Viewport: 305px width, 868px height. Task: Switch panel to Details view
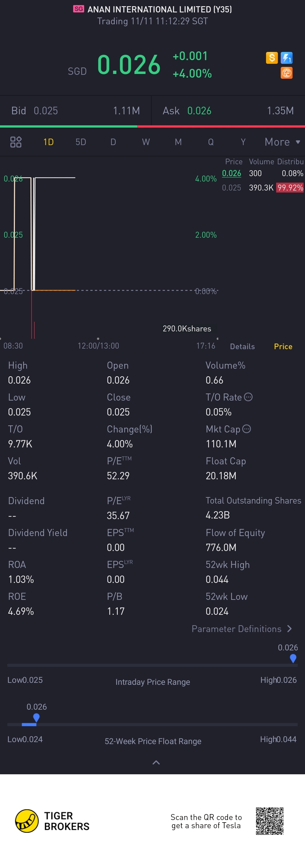pos(242,346)
